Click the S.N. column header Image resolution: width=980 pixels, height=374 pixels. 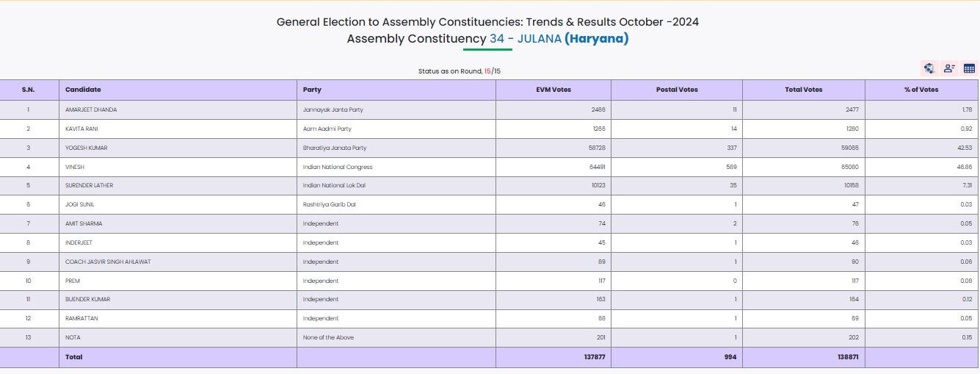click(x=29, y=90)
